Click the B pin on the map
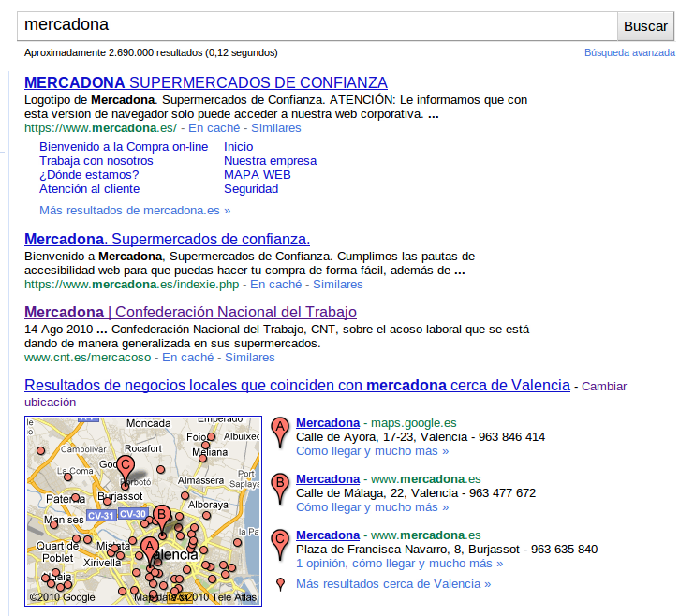The height and width of the screenshot is (616, 694). [x=161, y=517]
